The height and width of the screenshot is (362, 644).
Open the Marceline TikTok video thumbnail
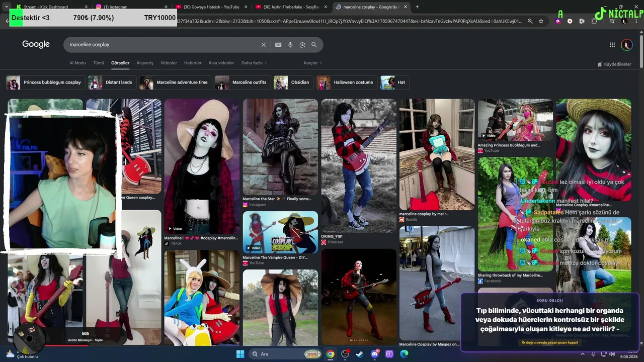(202, 166)
